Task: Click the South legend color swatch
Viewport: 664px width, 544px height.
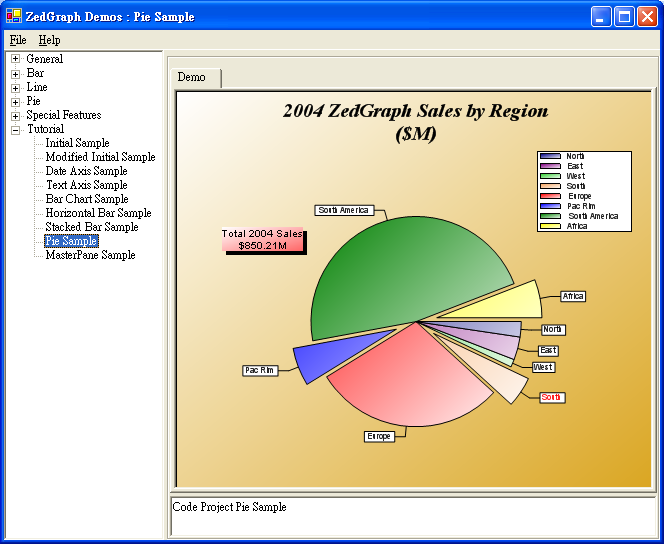Action: click(x=551, y=186)
